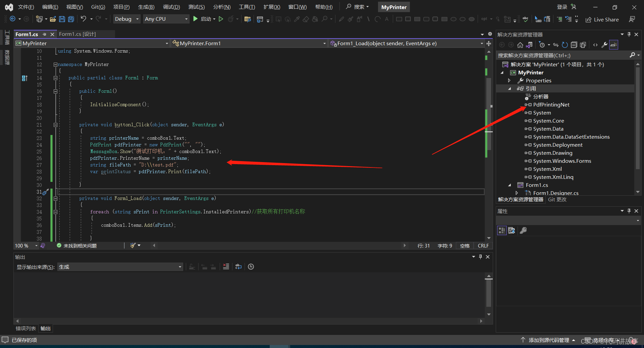Pin the Properties panel
The width and height of the screenshot is (644, 348).
[x=629, y=211]
